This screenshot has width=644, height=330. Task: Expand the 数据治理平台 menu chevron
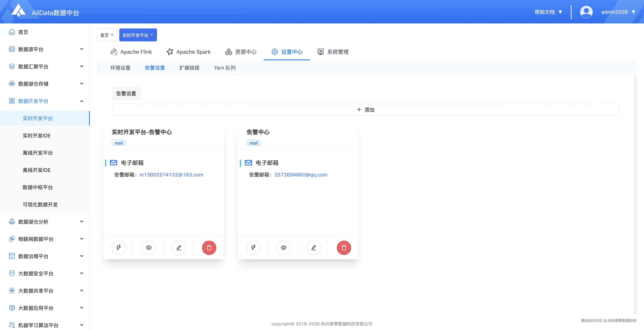tap(82, 256)
